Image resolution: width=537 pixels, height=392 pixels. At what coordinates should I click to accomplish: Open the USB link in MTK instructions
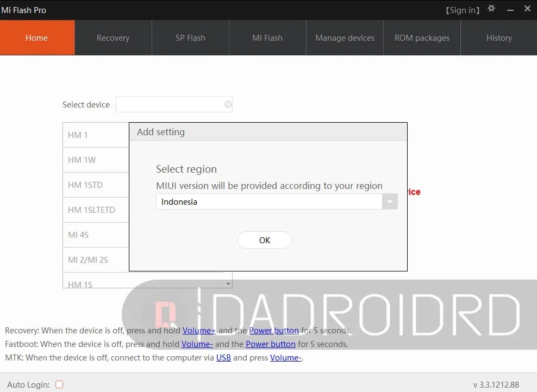[x=223, y=357]
